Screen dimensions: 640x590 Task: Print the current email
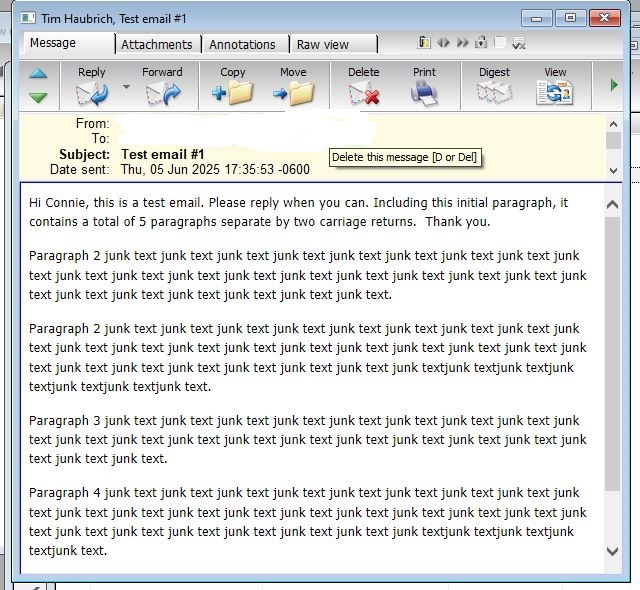point(424,93)
